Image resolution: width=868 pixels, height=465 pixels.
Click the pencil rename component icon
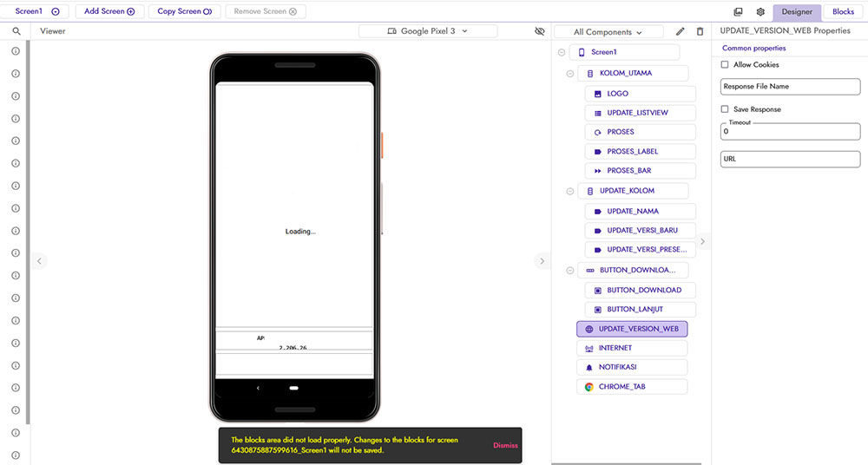[681, 31]
